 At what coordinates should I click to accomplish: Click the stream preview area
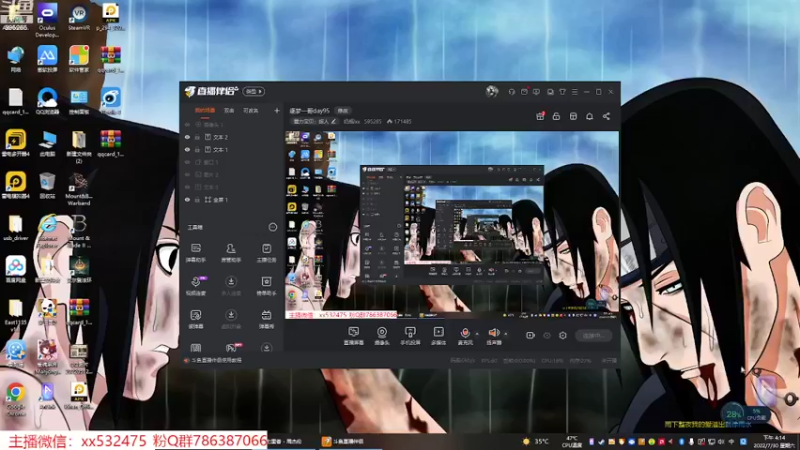[x=452, y=225]
